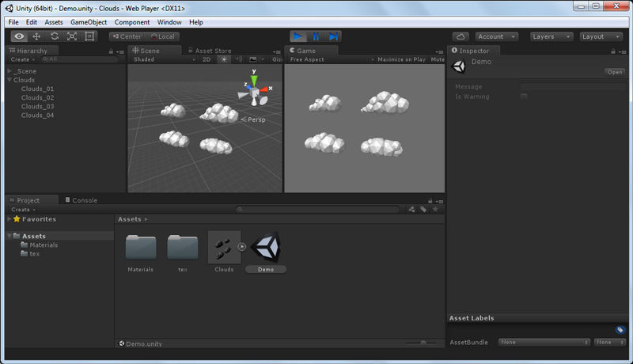Step one frame forward
This screenshot has width=633, height=364.
click(x=333, y=36)
